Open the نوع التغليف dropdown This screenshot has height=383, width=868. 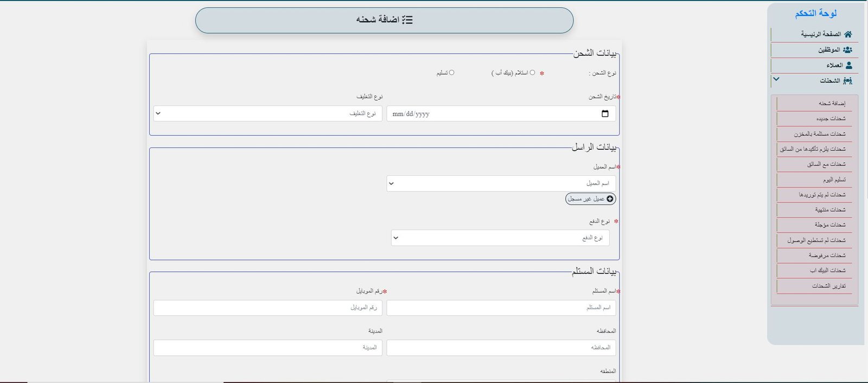[x=267, y=114]
